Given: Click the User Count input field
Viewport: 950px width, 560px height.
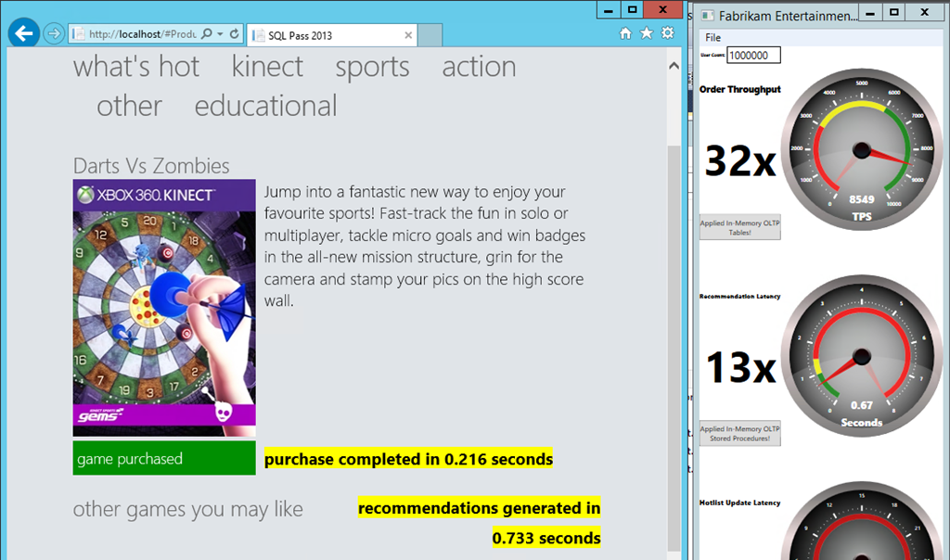Looking at the screenshot, I should (753, 55).
